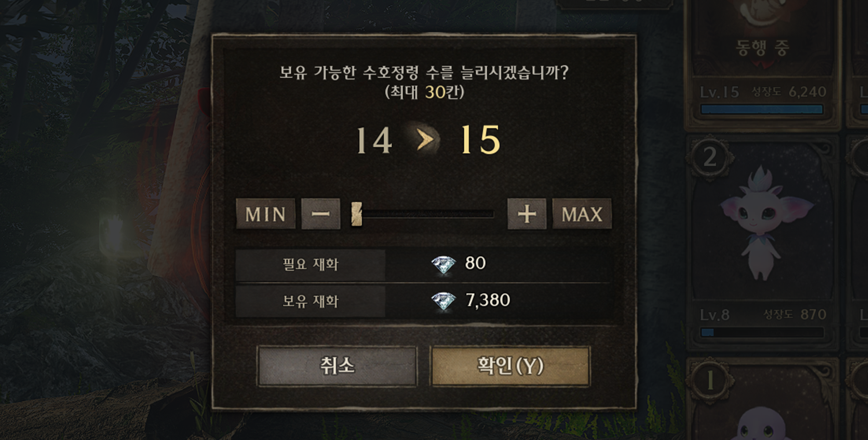Confirm with the 확인(Y) button
This screenshot has width=868, height=440.
tap(510, 366)
